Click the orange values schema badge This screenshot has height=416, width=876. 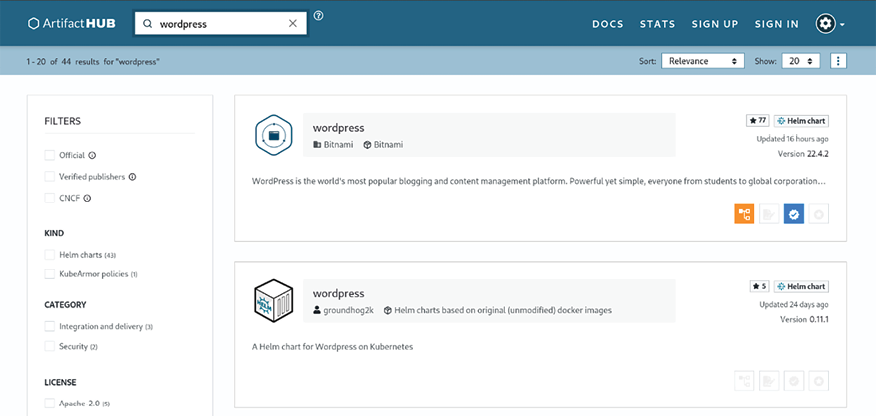[x=743, y=213]
